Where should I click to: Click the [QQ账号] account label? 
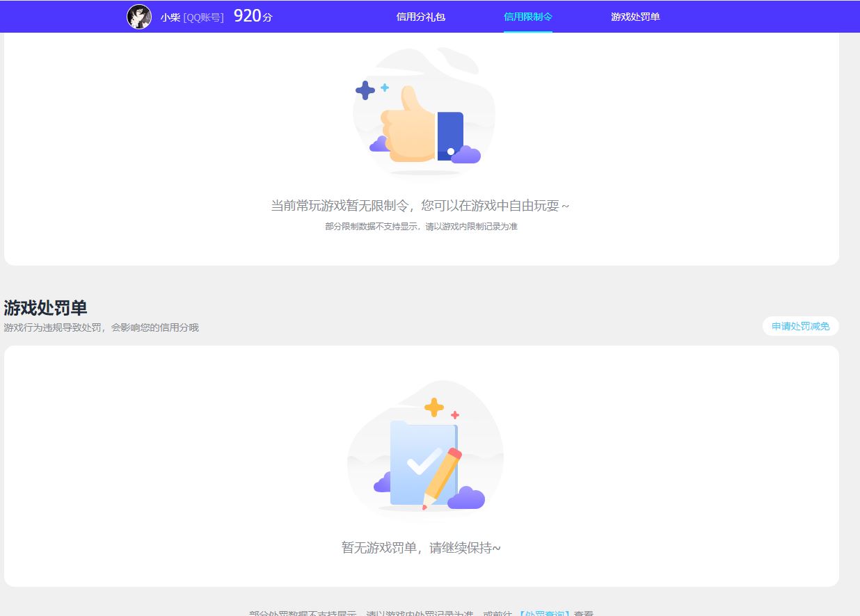(x=203, y=17)
